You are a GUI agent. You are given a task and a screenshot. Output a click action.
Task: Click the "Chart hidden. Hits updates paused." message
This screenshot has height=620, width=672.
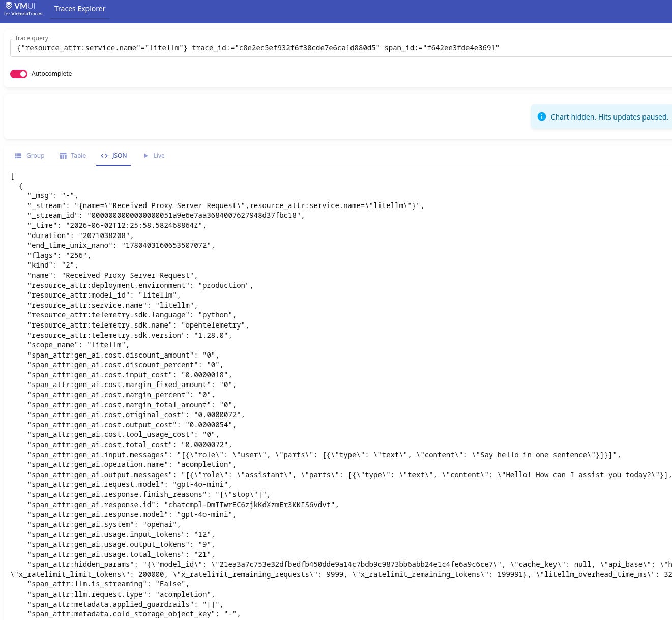point(609,117)
